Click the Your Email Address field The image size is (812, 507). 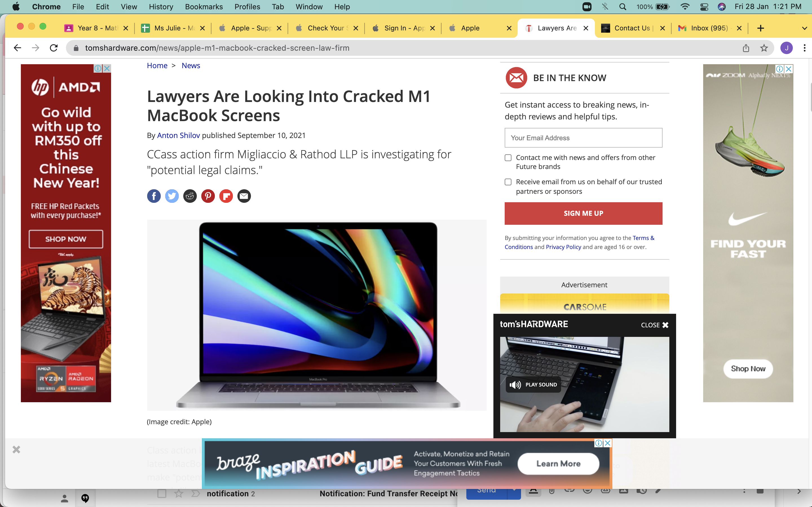coord(583,138)
